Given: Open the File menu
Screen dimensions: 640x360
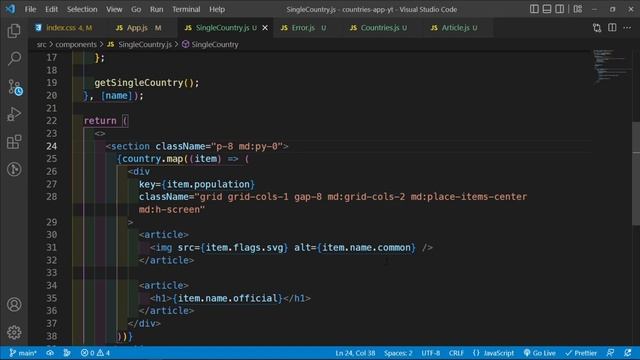Looking at the screenshot, I should [x=30, y=9].
